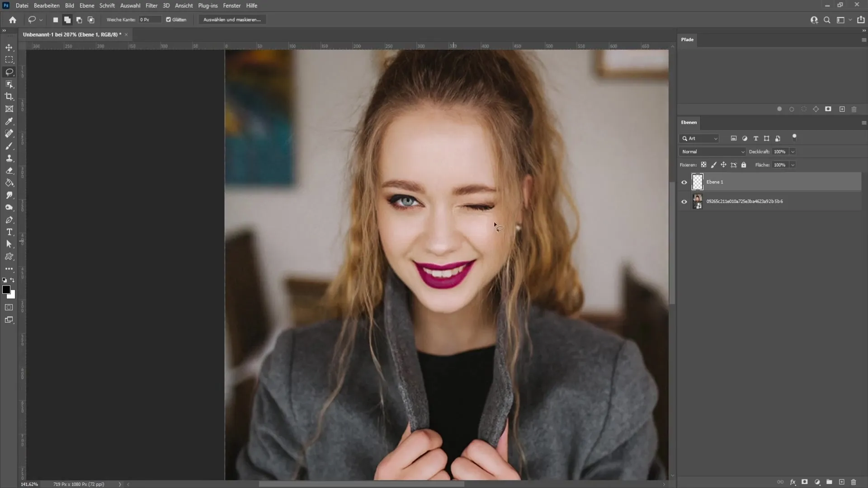Select the Lasso tool
Viewport: 868px width, 488px height.
[9, 71]
